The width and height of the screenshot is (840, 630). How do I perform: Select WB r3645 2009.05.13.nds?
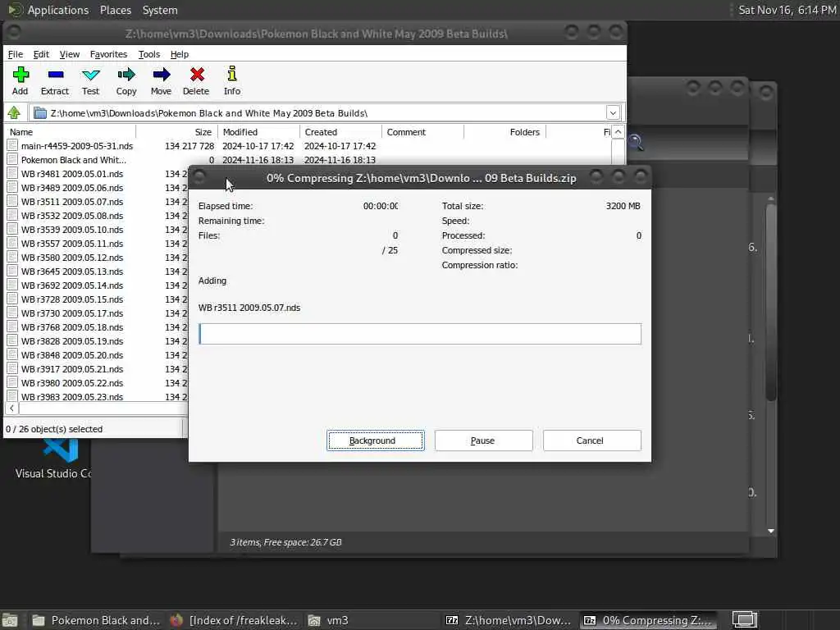click(x=72, y=271)
